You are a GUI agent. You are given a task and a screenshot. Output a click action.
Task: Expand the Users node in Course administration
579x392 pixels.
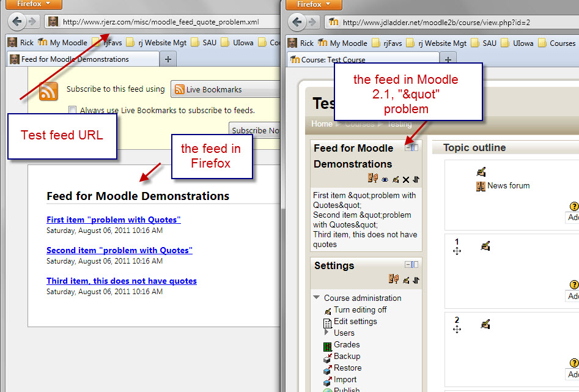click(x=326, y=332)
